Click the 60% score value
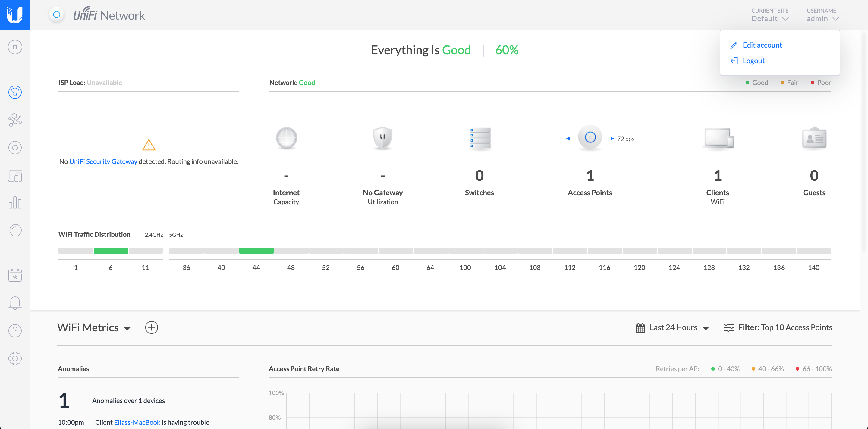Viewport: 868px width, 429px height. pos(506,50)
